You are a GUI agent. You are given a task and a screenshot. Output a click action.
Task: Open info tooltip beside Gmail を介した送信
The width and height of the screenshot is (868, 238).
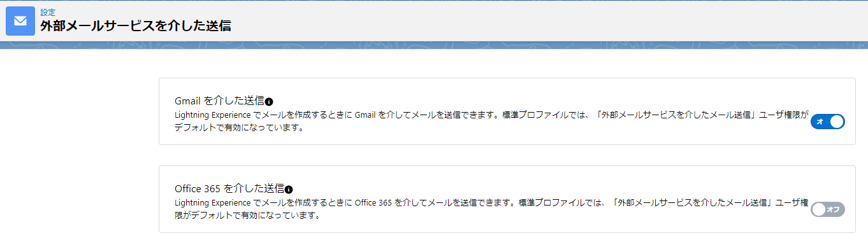[x=269, y=101]
